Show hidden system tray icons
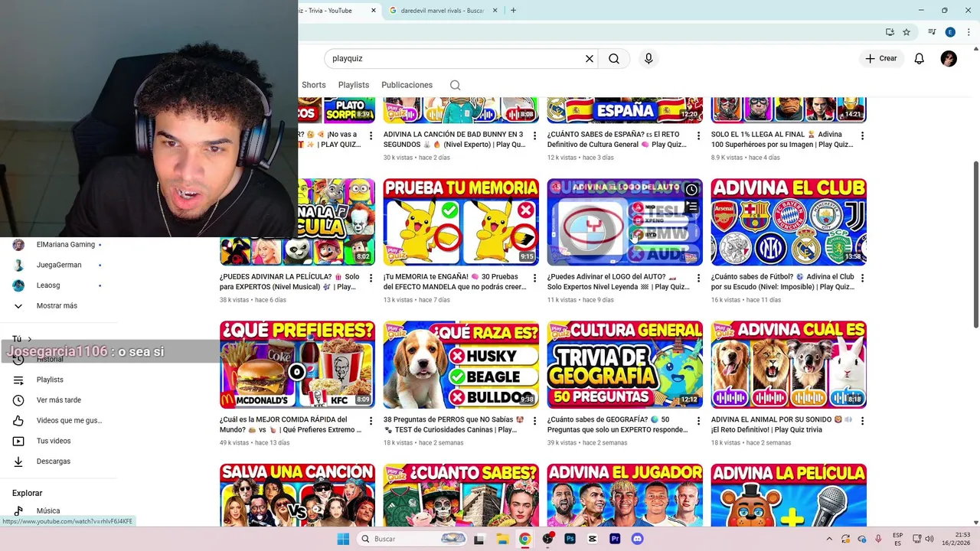Viewport: 980px width, 551px height. (828, 539)
